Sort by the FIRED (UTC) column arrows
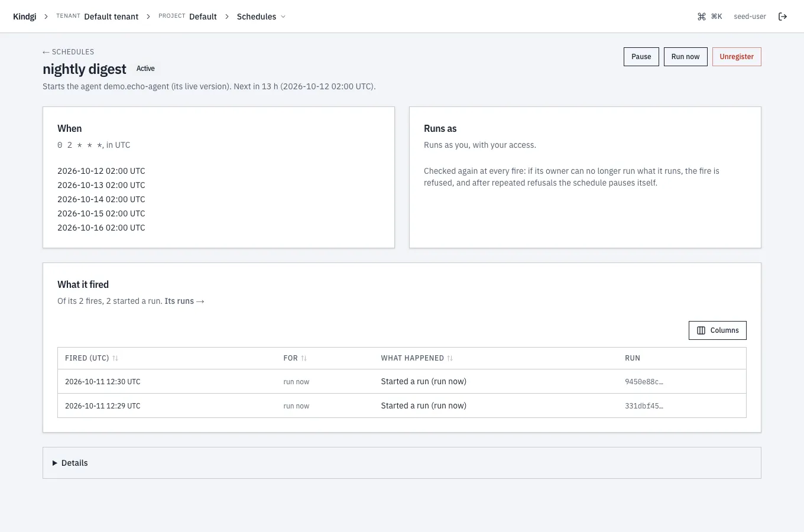 pyautogui.click(x=115, y=358)
